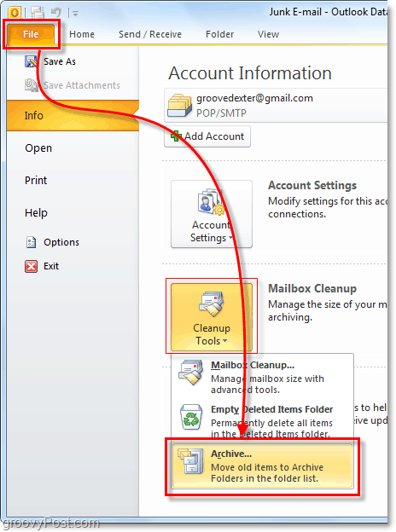Click the green plus icon on Add Account

176,136
